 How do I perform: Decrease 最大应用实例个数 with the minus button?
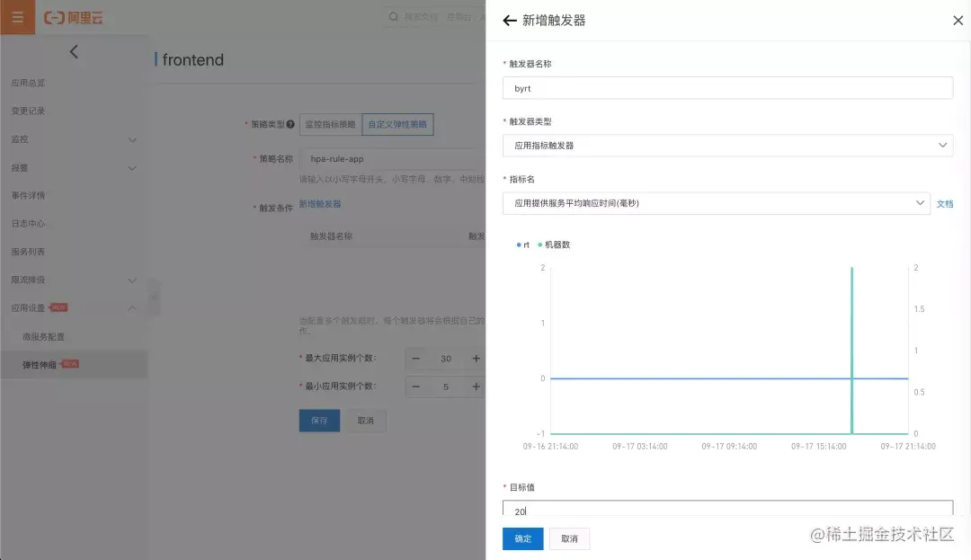point(415,359)
